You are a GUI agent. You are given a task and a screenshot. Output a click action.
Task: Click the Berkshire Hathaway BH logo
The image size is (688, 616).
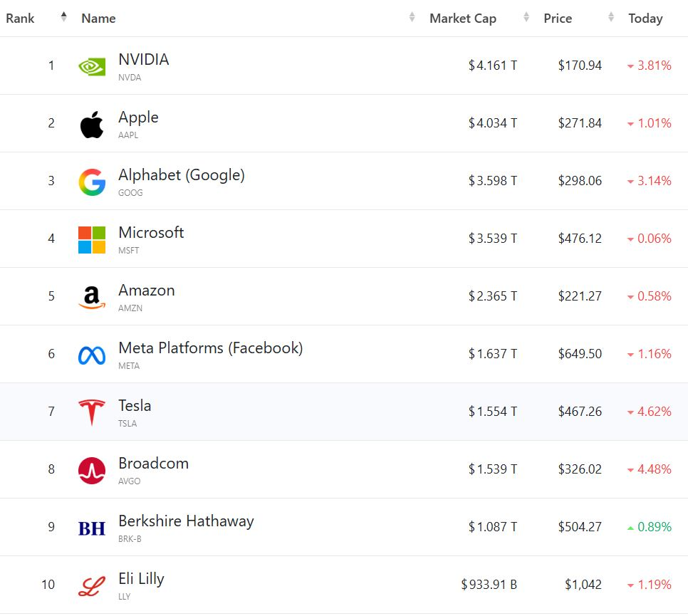[92, 528]
